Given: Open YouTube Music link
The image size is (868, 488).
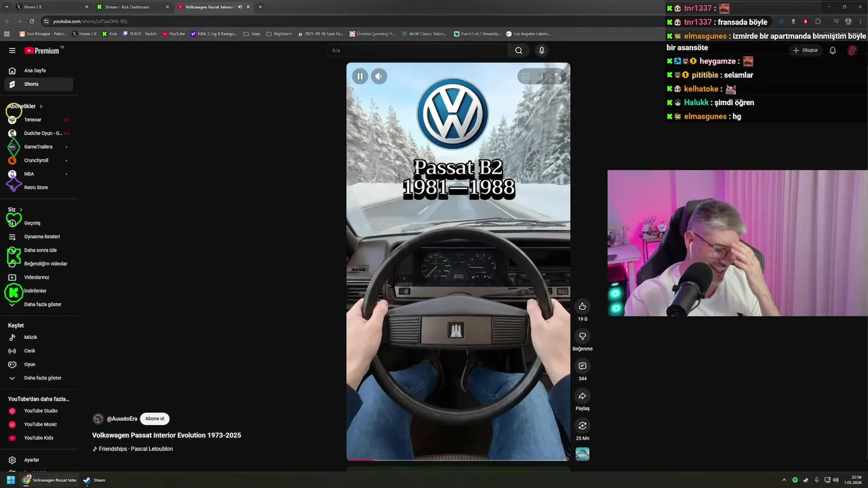Looking at the screenshot, I should pos(38,424).
